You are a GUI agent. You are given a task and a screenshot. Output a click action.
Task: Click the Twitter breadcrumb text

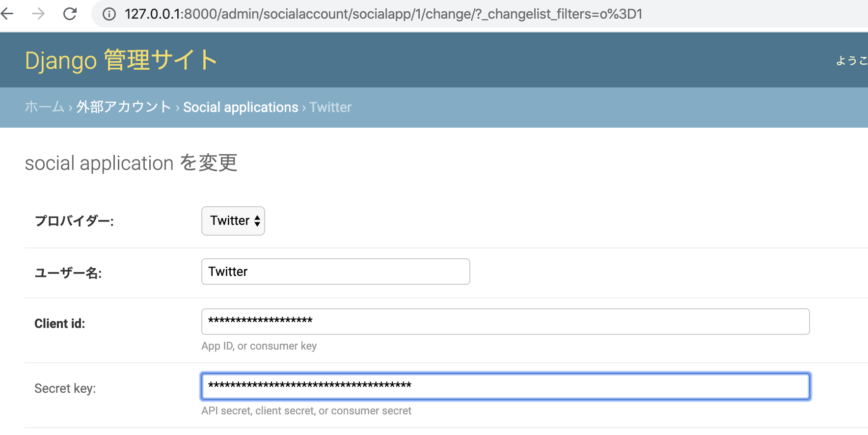pos(330,107)
